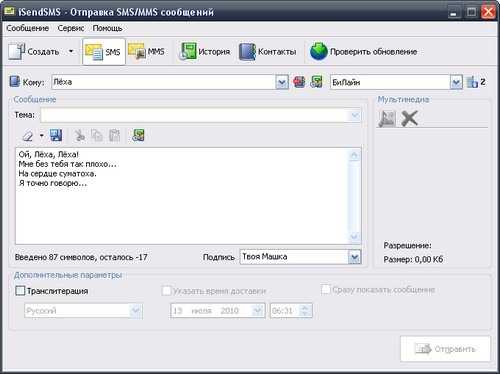Click the copy icon in editor toolbar
This screenshot has height=374, width=500.
click(97, 135)
